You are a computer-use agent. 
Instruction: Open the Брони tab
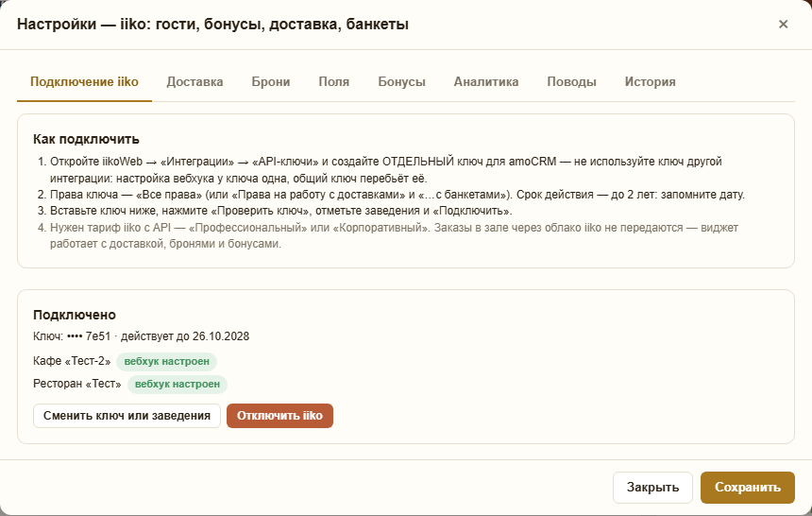(x=271, y=82)
